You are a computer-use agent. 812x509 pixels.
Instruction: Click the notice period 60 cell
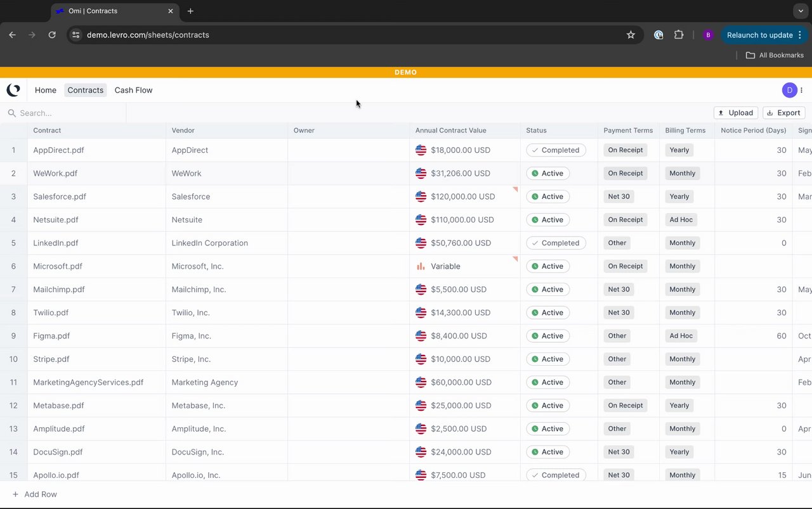click(754, 336)
